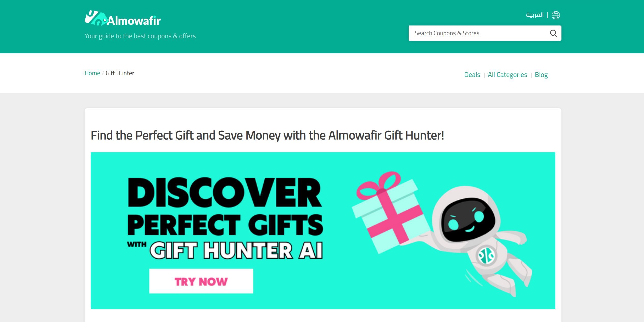Click the DISCOVER PERFECT GIFTS banner text
Screen dimensions: 644x322
(225, 206)
